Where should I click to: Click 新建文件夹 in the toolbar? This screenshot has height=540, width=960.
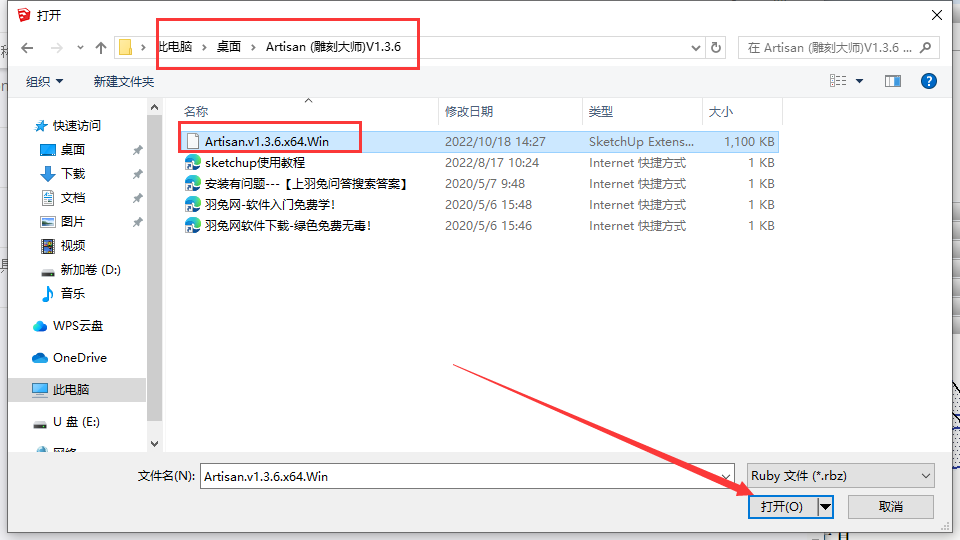tap(124, 81)
